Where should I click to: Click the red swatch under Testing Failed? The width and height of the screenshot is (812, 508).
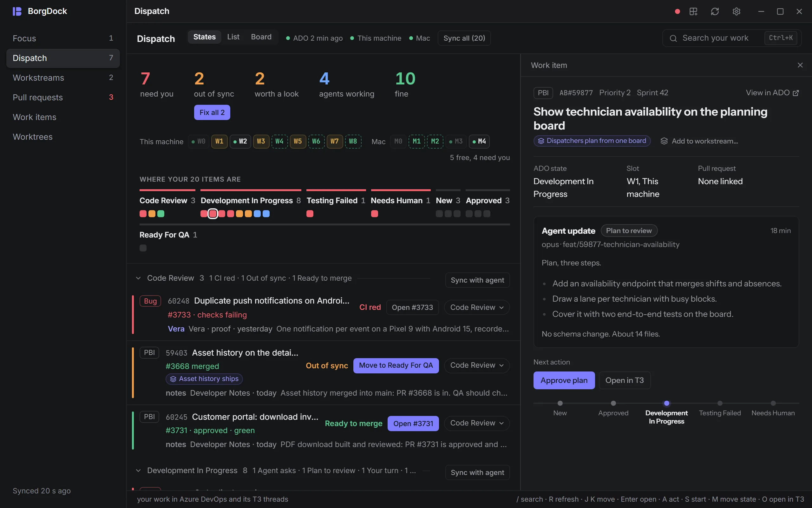tap(310, 214)
